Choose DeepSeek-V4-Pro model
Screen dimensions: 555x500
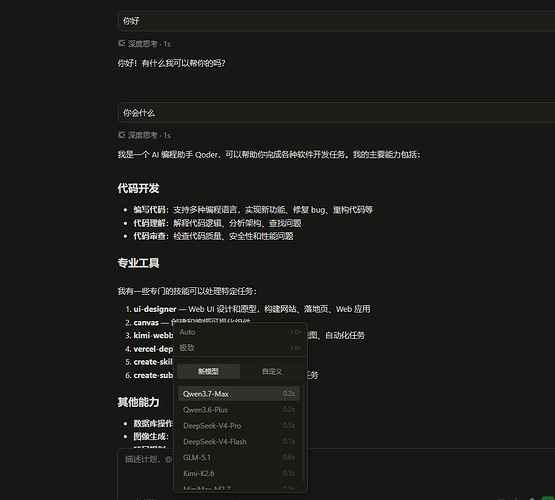[x=239, y=426]
